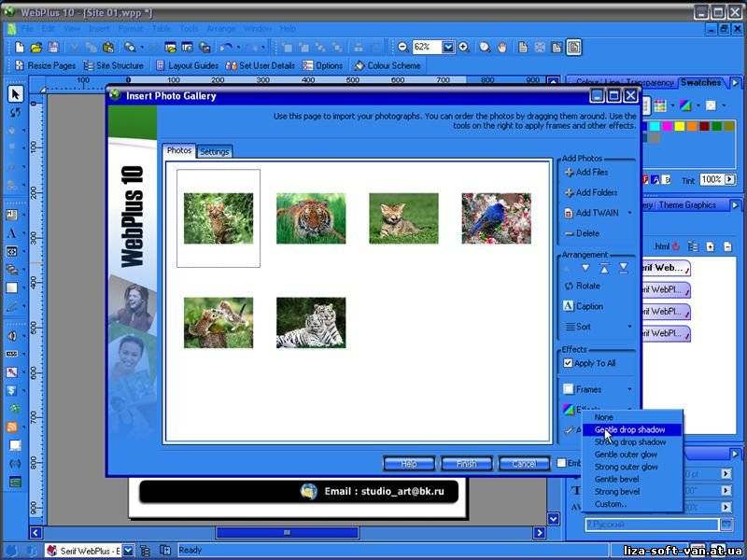Select the blue bird photo thumbnail
The image size is (747, 560).
tap(497, 218)
